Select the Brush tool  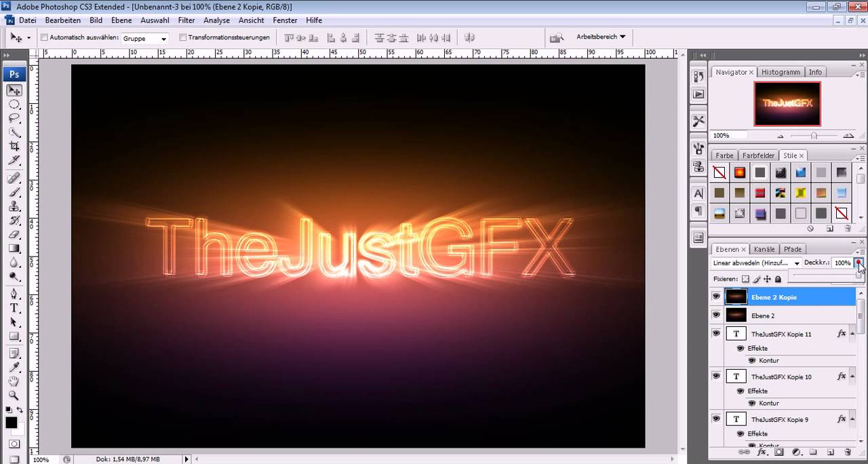pyautogui.click(x=14, y=193)
